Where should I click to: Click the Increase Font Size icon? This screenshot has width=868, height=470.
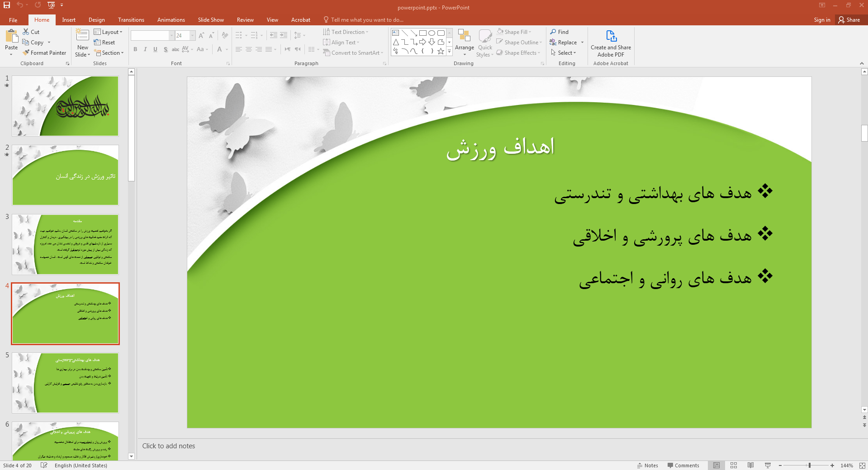(x=201, y=35)
